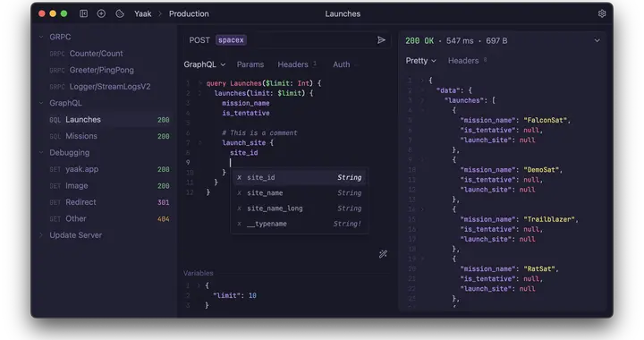Click the magic wand format icon
This screenshot has height=340, width=644.
click(383, 254)
